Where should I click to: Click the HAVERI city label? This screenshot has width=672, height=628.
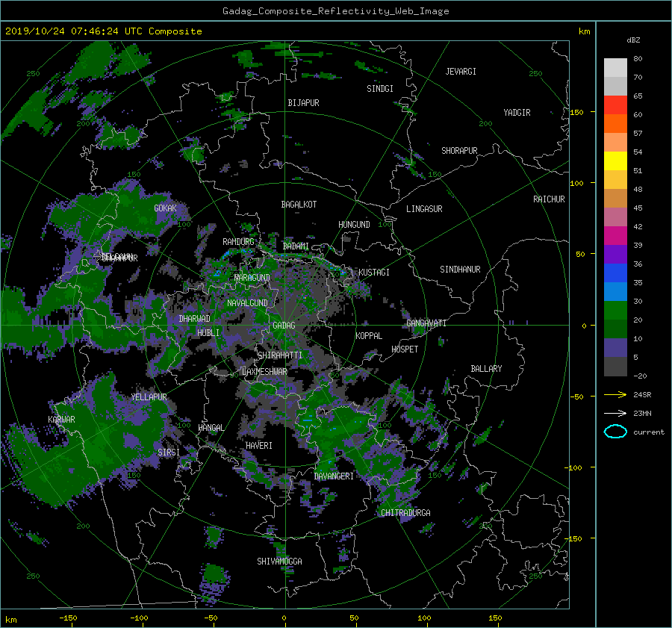click(x=259, y=446)
